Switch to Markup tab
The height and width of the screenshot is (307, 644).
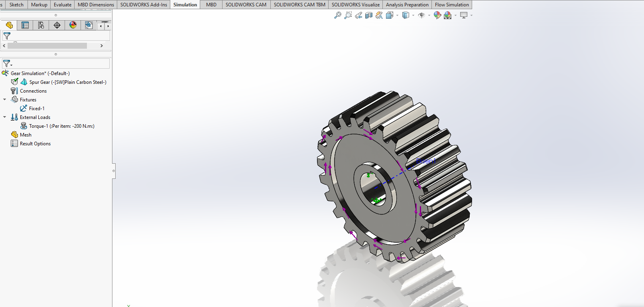39,5
